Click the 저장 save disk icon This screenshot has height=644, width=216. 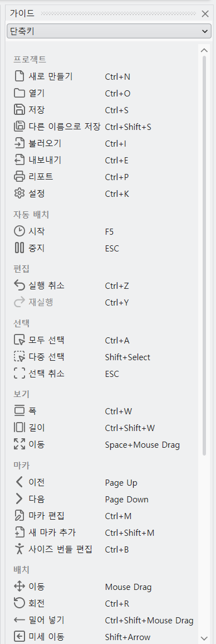point(19,110)
